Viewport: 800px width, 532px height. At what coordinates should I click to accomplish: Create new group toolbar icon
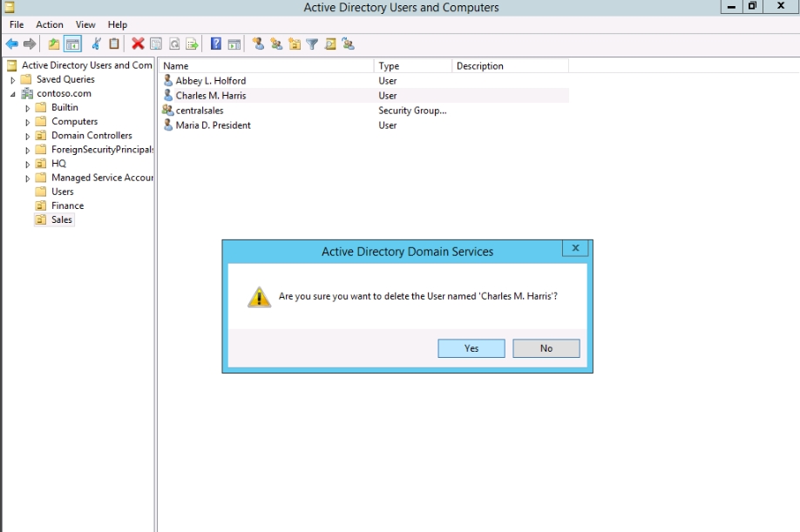(x=276, y=44)
